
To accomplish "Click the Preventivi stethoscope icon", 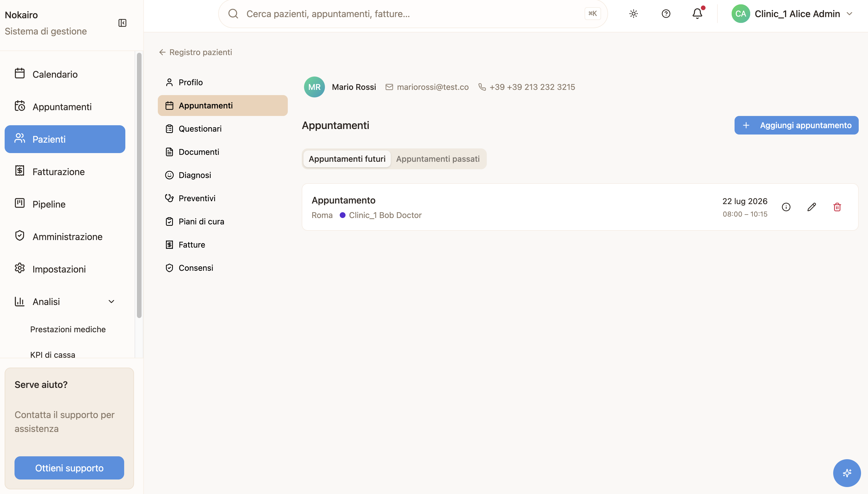I will click(x=169, y=198).
